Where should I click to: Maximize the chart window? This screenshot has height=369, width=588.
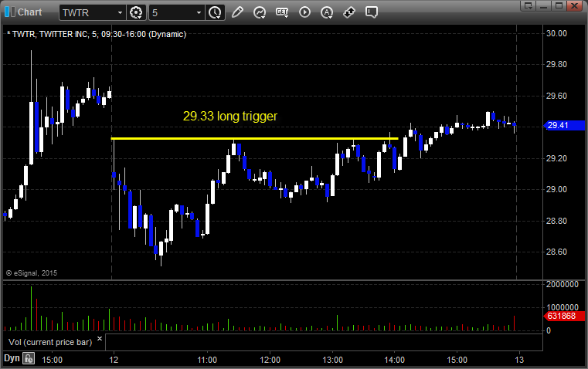559,5
